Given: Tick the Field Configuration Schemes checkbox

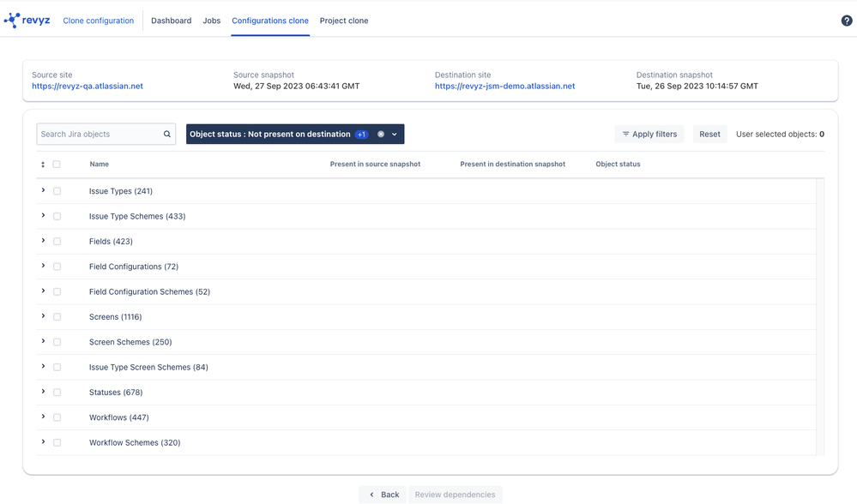Looking at the screenshot, I should [57, 291].
